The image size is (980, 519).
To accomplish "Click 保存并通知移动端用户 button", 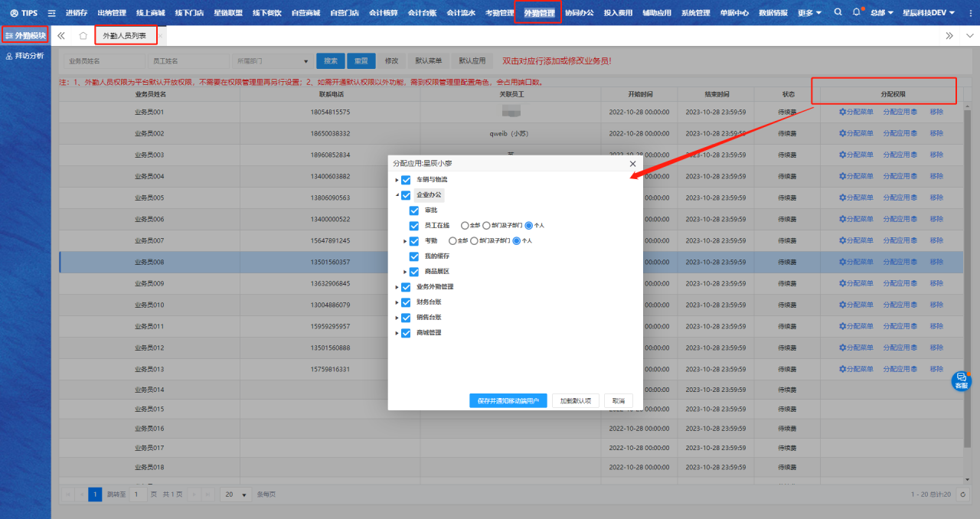I will pos(508,400).
